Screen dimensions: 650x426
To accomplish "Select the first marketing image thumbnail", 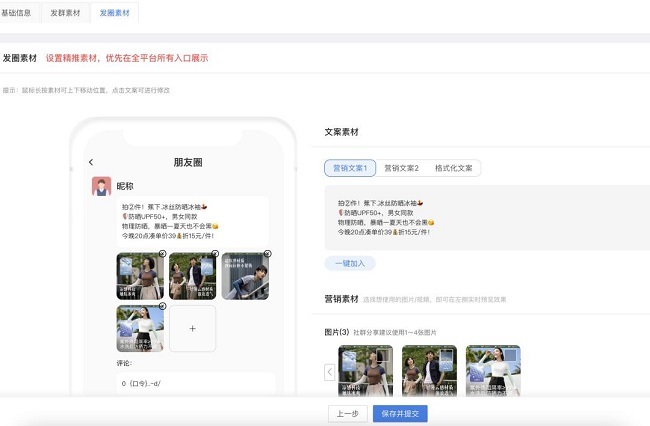I will (365, 371).
